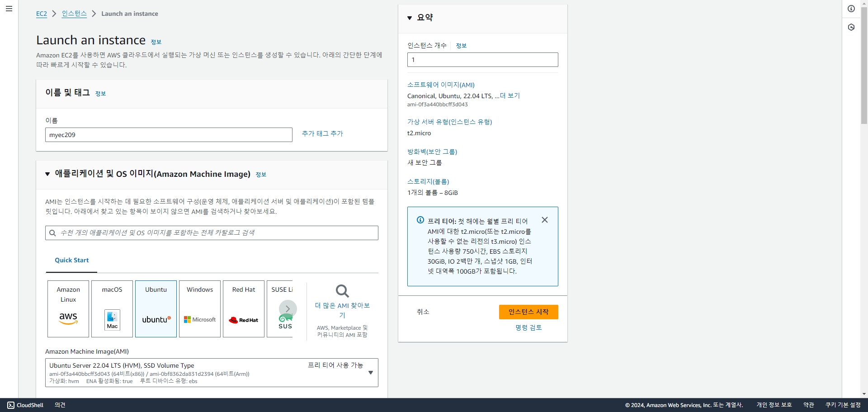Click 정보 link next to Launch an instance
The height and width of the screenshot is (412, 868).
pos(156,42)
